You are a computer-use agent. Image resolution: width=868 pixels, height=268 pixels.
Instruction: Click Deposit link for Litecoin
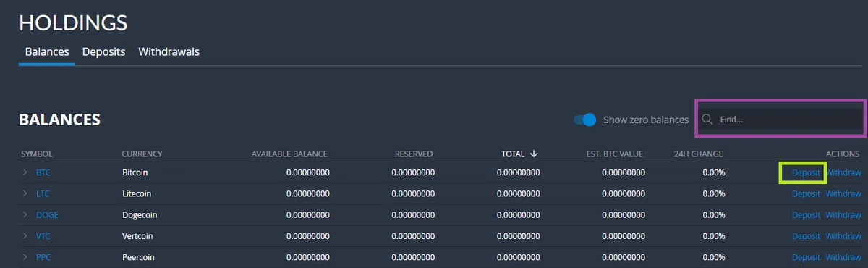(806, 193)
